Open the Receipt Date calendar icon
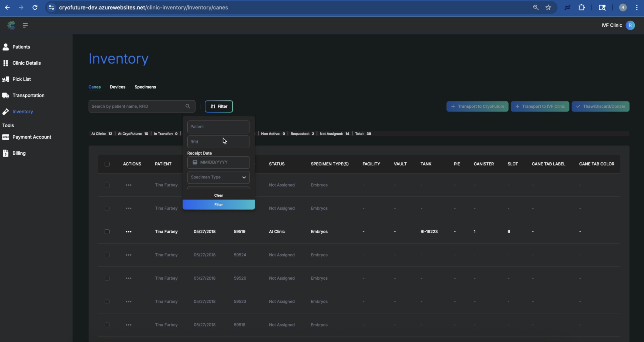The width and height of the screenshot is (644, 342). click(195, 162)
